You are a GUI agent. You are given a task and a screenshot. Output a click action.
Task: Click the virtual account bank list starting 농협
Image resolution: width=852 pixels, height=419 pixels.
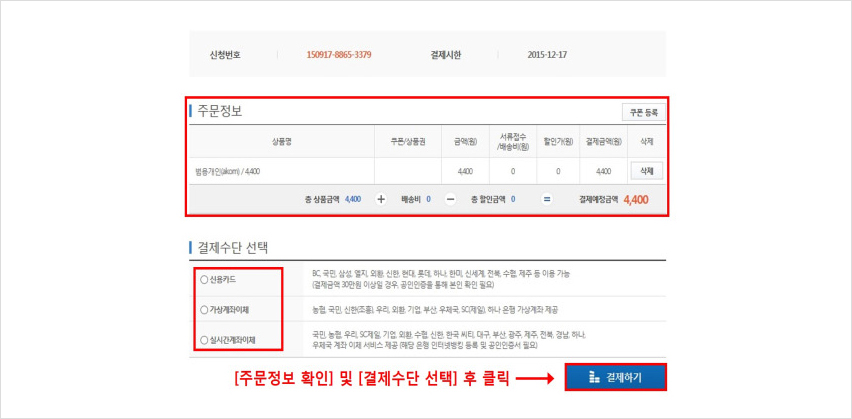pyautogui.click(x=435, y=310)
